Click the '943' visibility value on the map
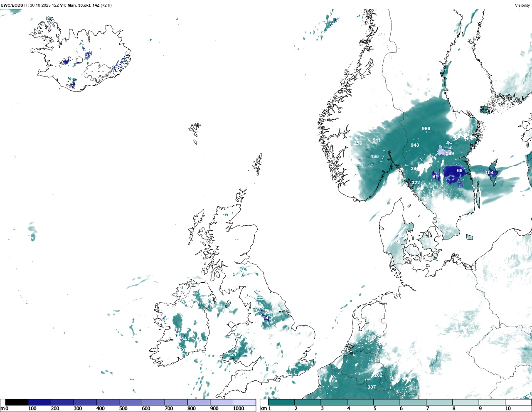Screen dimensions: 532x412 point(415,145)
